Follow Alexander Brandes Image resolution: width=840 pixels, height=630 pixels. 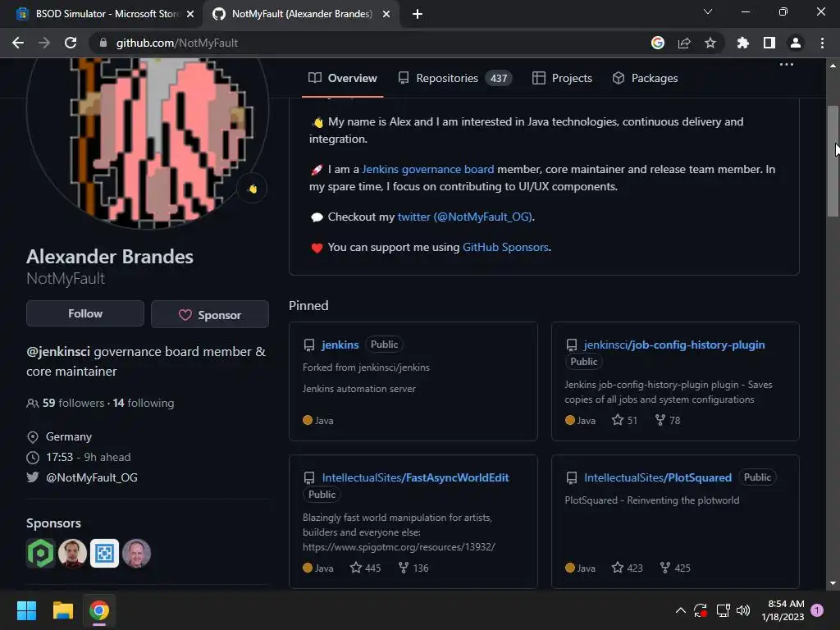pyautogui.click(x=85, y=314)
